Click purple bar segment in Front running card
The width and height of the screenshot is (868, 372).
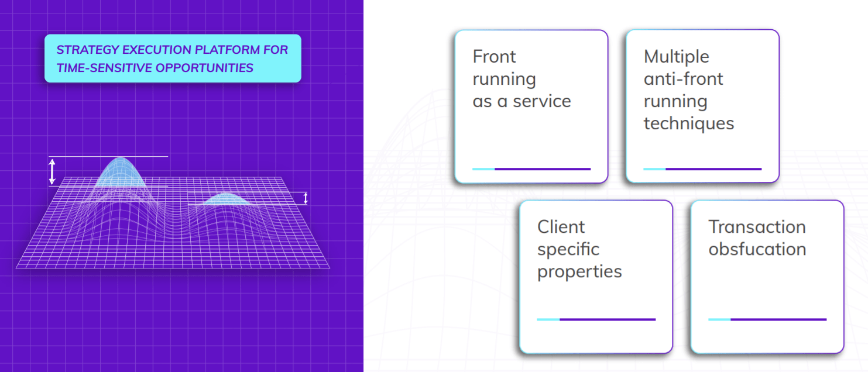tap(543, 169)
